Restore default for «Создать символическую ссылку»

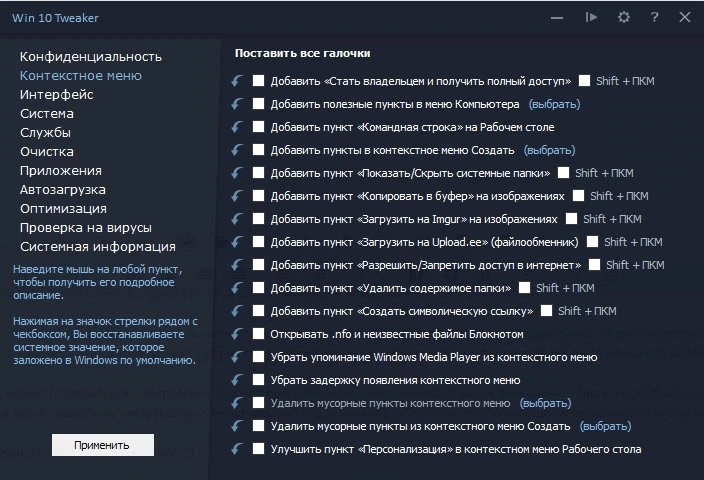click(237, 311)
